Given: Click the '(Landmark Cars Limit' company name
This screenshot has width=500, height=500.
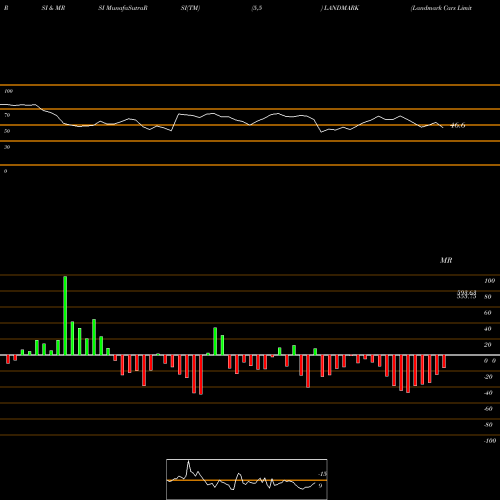Looking at the screenshot, I should 441,8.
